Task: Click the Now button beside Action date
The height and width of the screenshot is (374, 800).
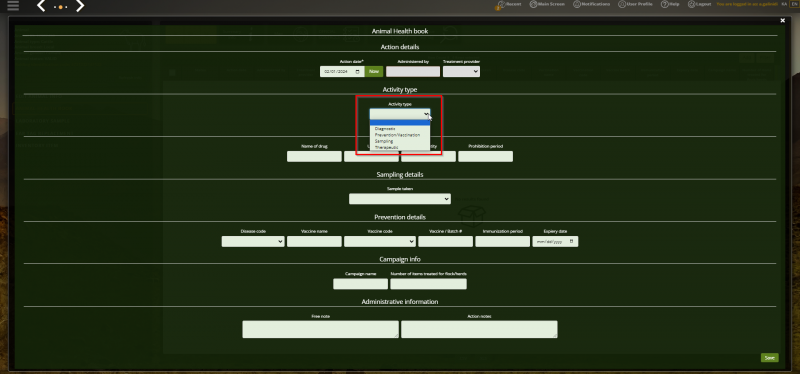Action: coord(374,71)
